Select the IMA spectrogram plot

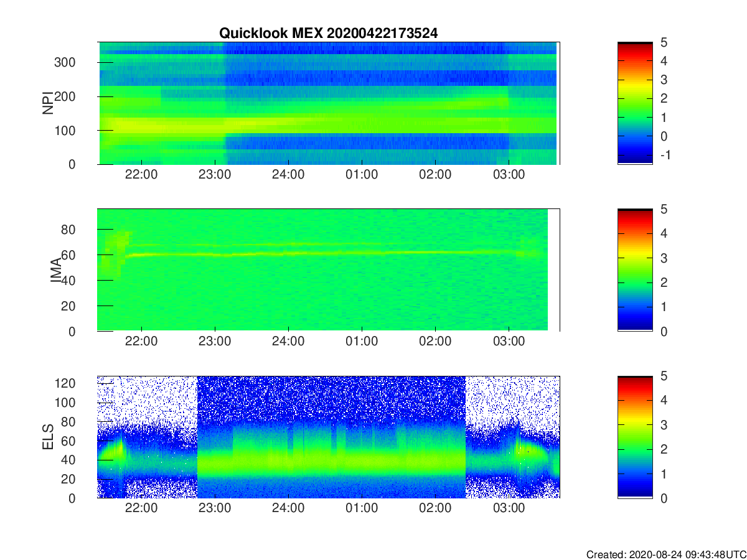(328, 270)
